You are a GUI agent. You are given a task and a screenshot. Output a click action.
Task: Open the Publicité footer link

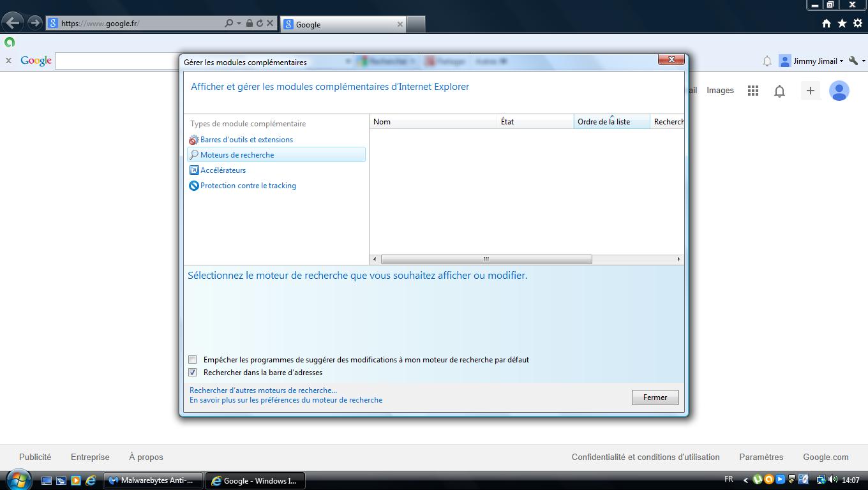coord(35,457)
